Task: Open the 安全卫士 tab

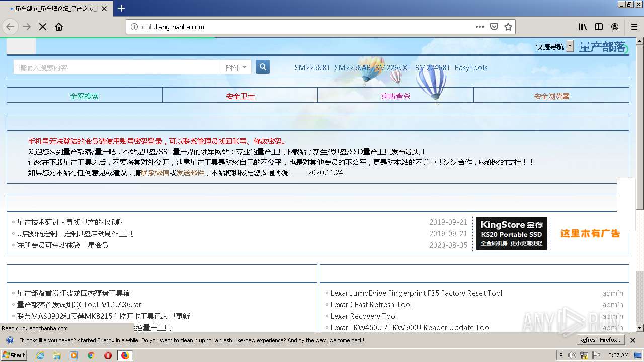Action: click(240, 96)
